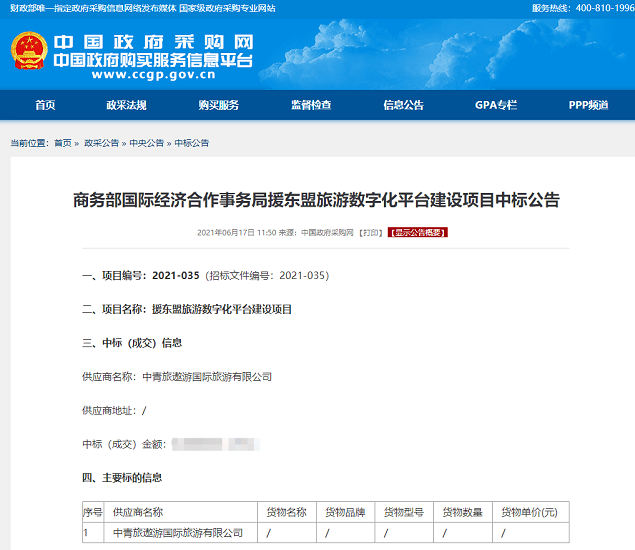Click the red 显示公告概要 button
The width and height of the screenshot is (635, 550).
click(x=418, y=232)
